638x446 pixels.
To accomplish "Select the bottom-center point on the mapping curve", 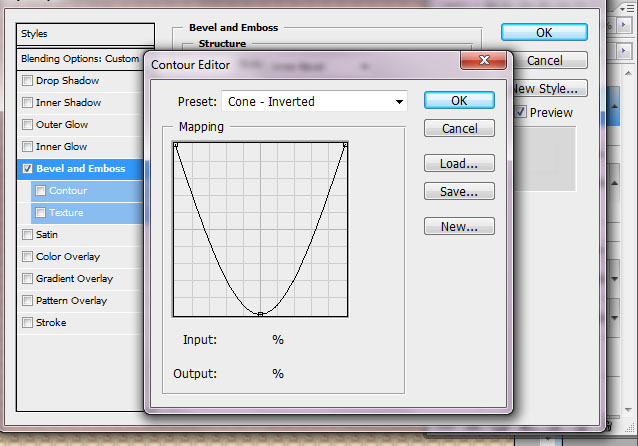I will tap(260, 314).
